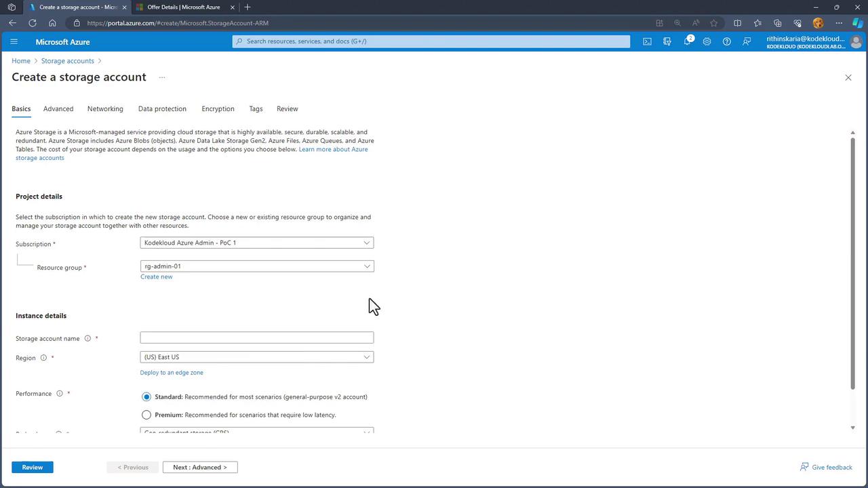Click the browser profile dog avatar

point(818,23)
